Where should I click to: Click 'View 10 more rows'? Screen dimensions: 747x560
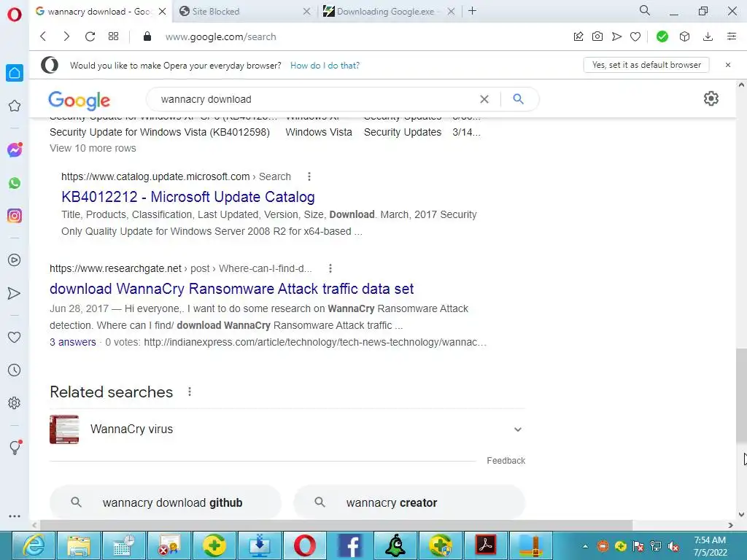coord(93,148)
